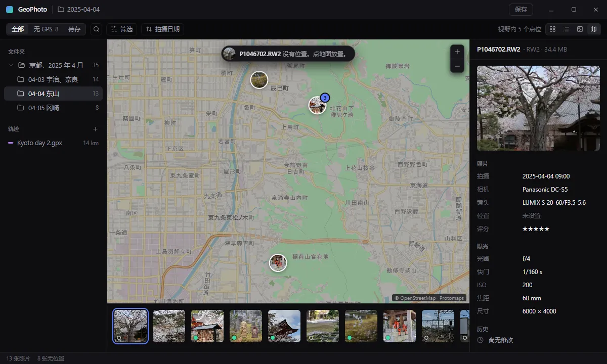Zoom in on the map
Screen dimensions: 607x364
point(457,52)
